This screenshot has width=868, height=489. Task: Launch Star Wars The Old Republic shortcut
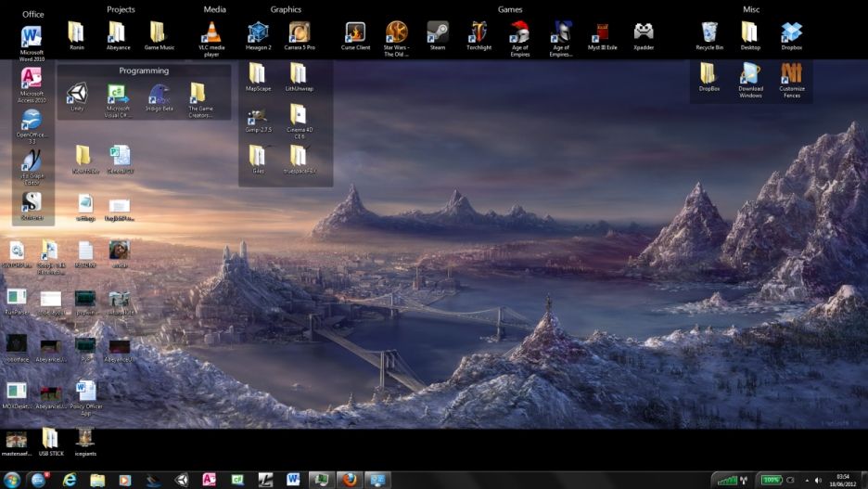point(396,39)
